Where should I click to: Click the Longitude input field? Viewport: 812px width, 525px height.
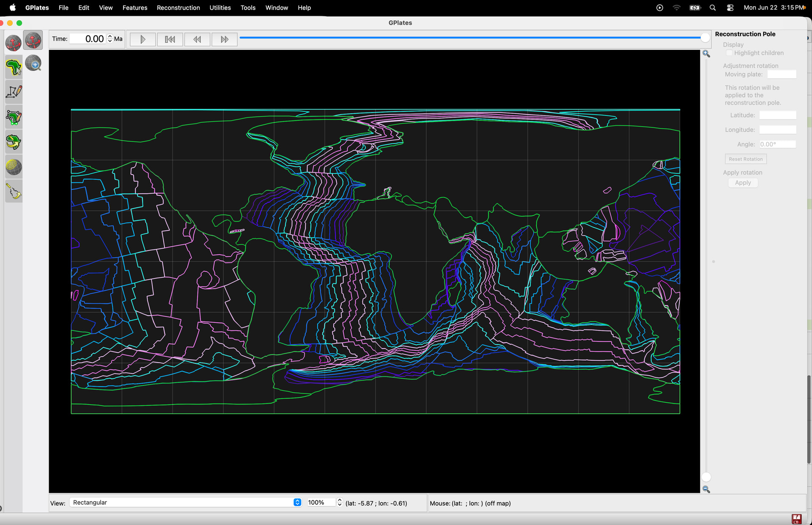click(777, 129)
